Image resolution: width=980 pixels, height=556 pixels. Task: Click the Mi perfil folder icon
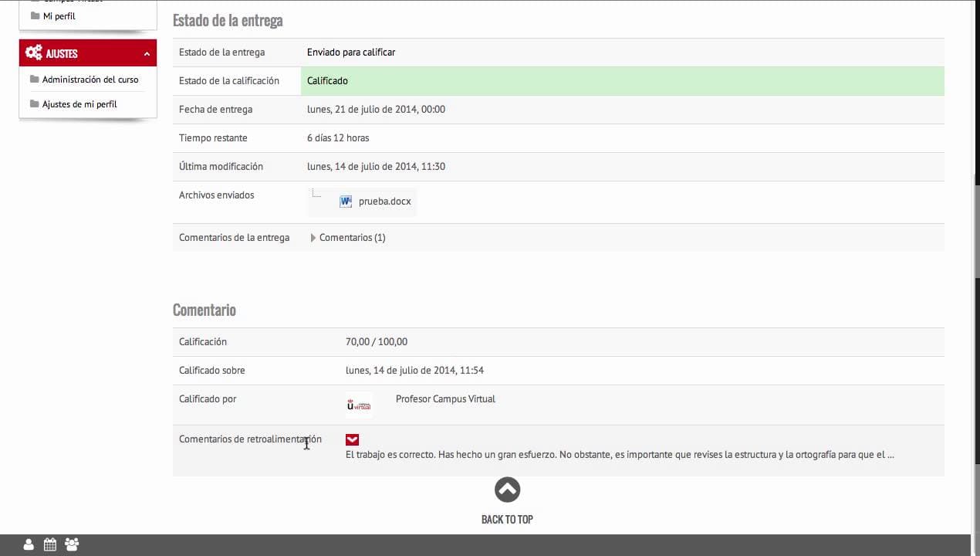pyautogui.click(x=35, y=16)
